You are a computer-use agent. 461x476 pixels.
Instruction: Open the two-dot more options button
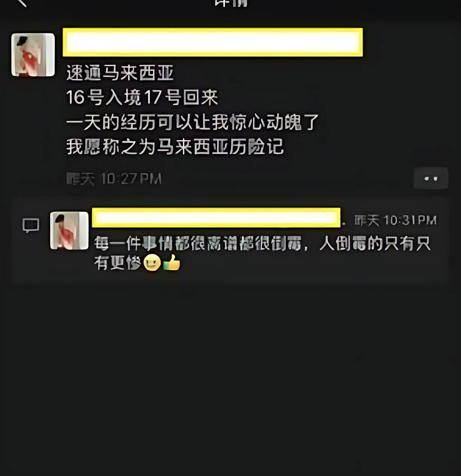pos(431,179)
